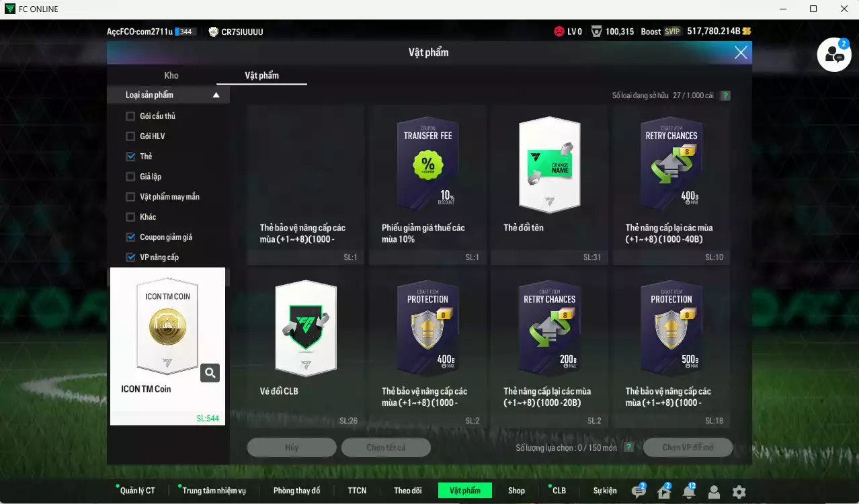Click the floating friends chat bubble icon

[833, 55]
